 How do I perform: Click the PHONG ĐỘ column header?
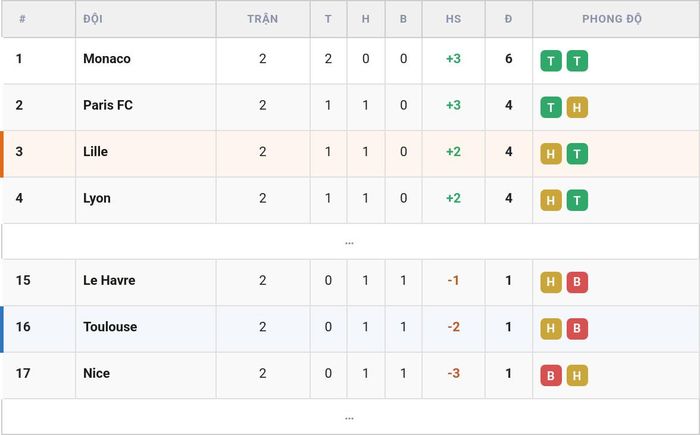click(612, 19)
